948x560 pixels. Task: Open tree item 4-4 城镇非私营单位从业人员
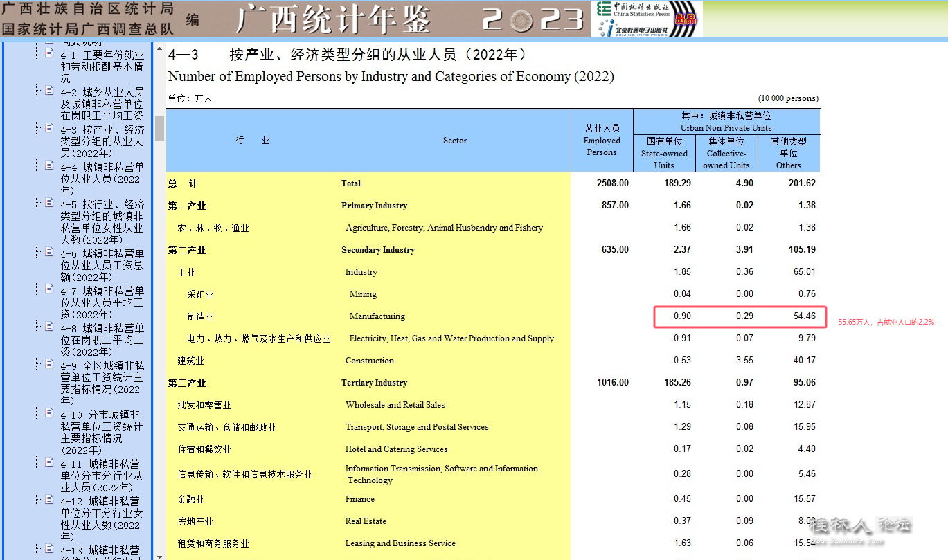[x=102, y=179]
